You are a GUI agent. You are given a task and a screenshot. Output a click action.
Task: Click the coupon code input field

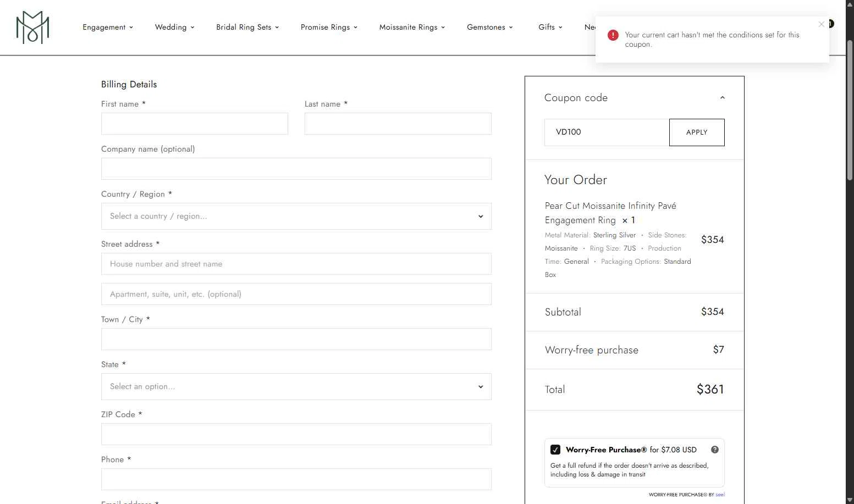[x=607, y=132]
